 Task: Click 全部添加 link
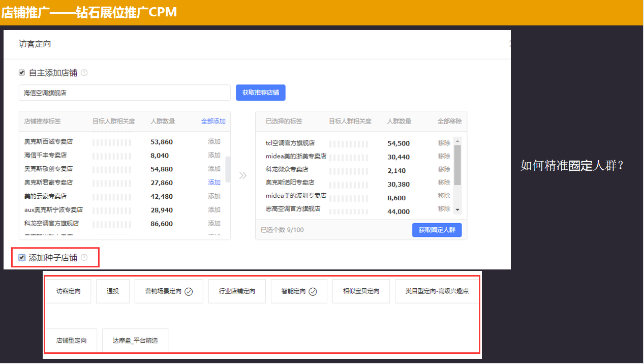point(213,122)
